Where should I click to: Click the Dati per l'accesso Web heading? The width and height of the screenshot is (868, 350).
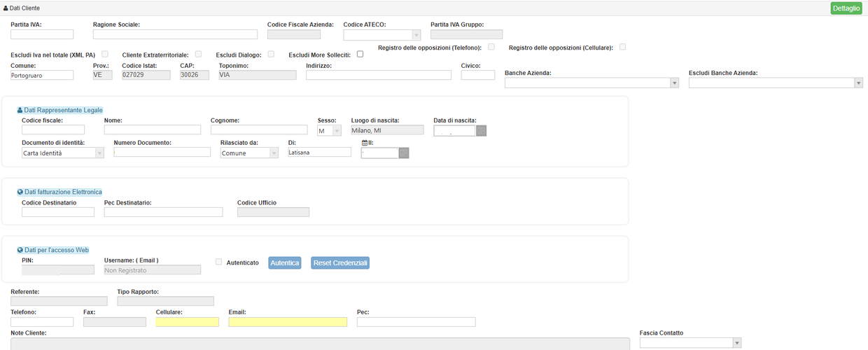tap(56, 250)
